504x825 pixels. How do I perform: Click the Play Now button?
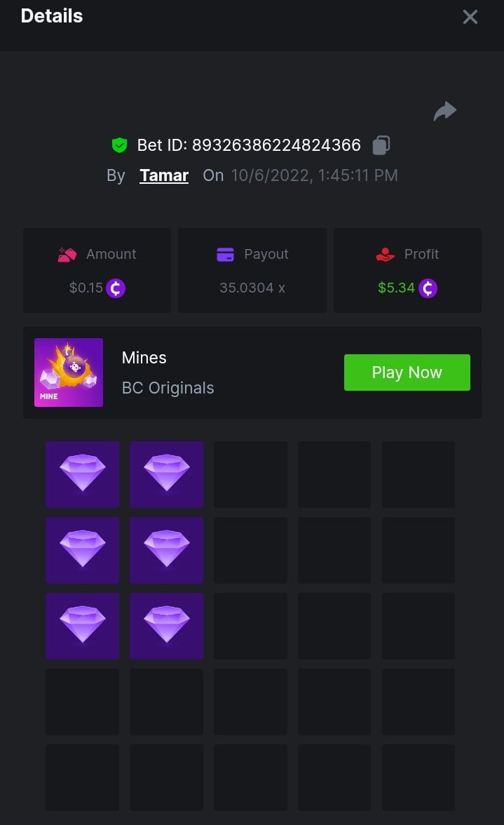(x=407, y=373)
